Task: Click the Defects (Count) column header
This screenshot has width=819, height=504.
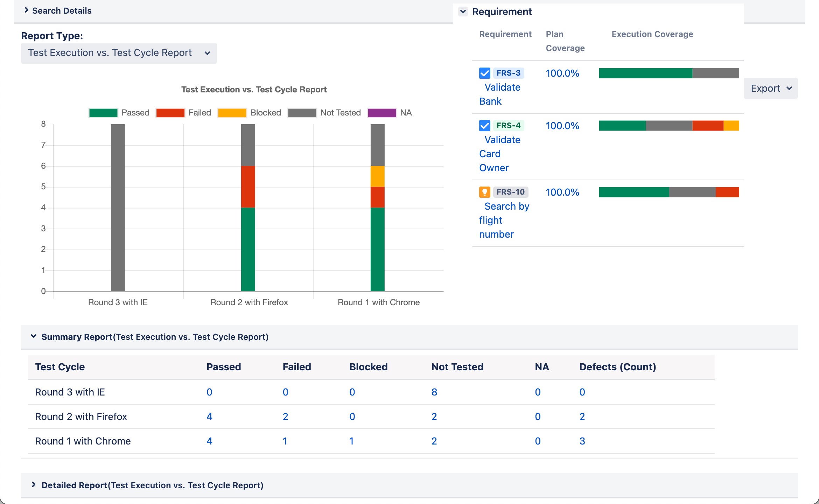Action: (x=618, y=367)
